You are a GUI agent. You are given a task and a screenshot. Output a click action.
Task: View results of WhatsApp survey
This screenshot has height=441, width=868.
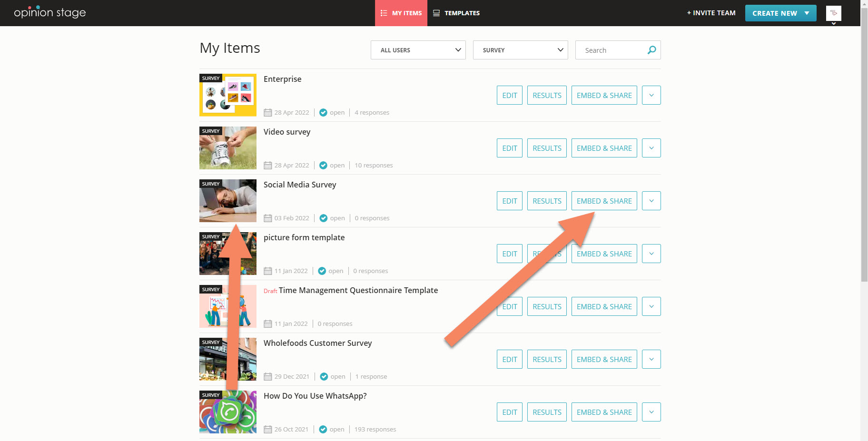pos(547,412)
